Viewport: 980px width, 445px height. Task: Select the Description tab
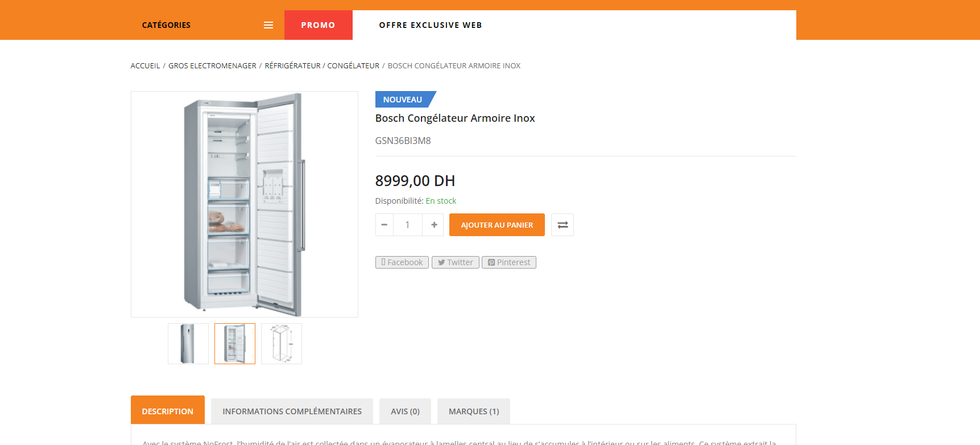[x=168, y=410]
